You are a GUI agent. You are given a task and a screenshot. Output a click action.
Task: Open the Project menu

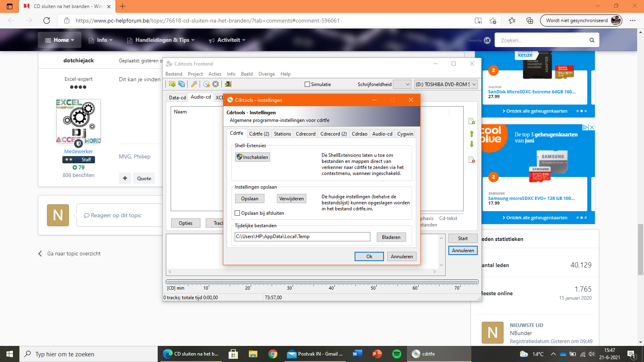[x=195, y=74]
